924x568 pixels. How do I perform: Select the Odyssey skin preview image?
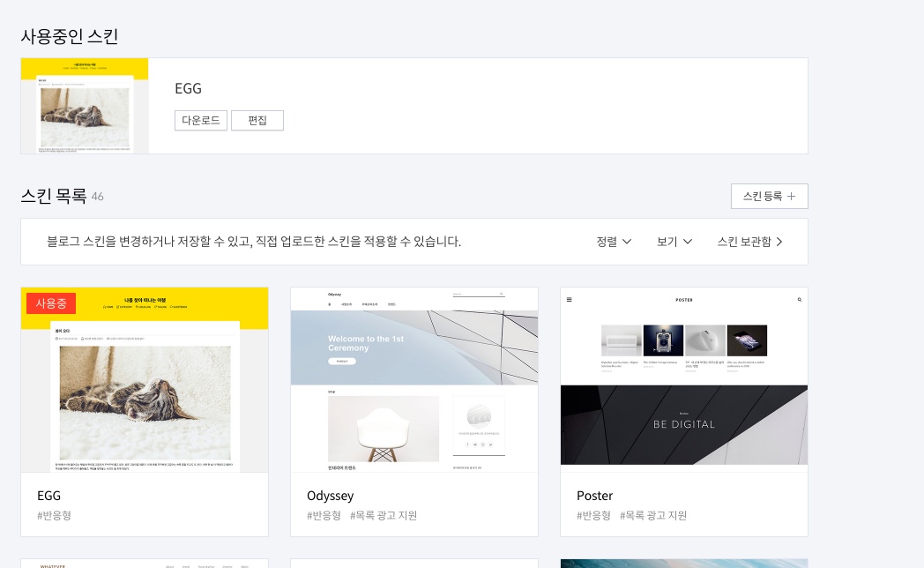tap(414, 379)
